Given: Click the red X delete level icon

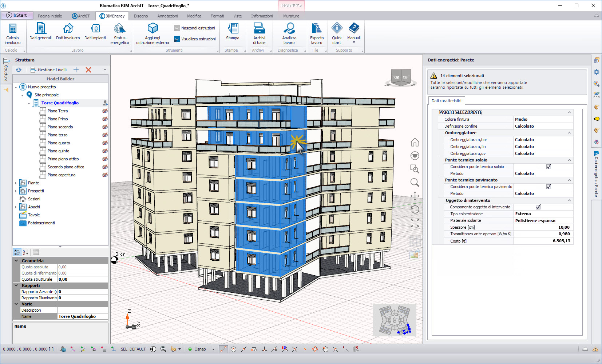Looking at the screenshot, I should click(88, 70).
